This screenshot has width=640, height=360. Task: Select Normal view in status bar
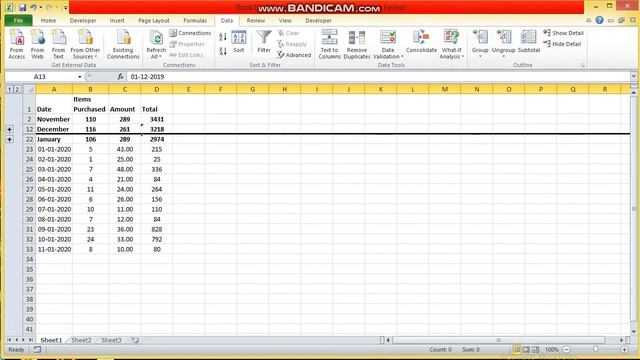point(516,350)
